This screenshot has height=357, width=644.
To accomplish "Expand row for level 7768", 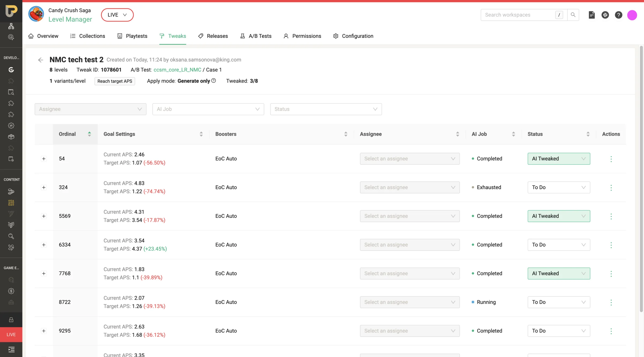I will click(44, 274).
